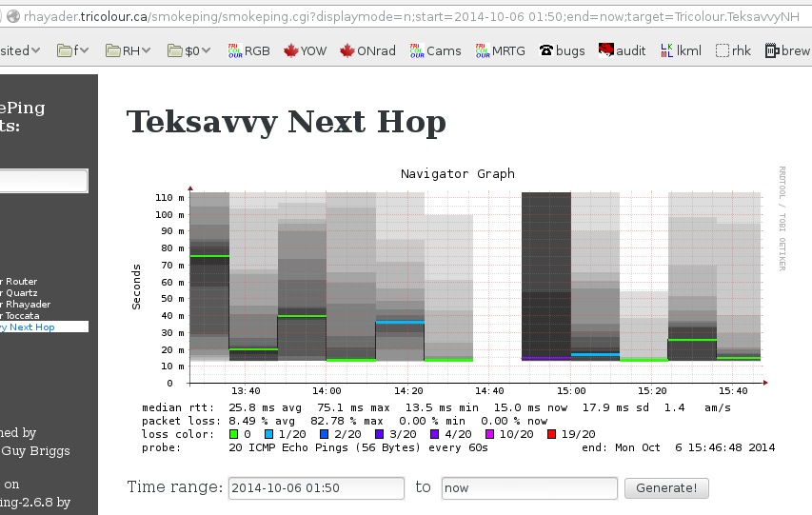Click the '25.8 ms avg' rtt value
The height and width of the screenshot is (515, 812).
pos(265,407)
